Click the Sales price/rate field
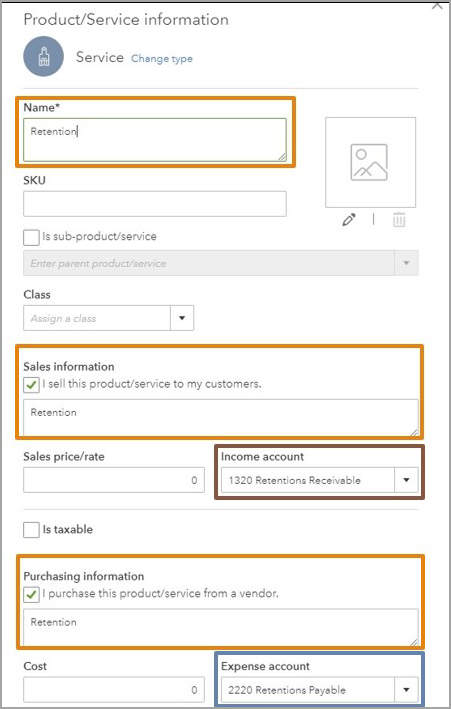Viewport: 451px width, 709px height. tap(114, 480)
